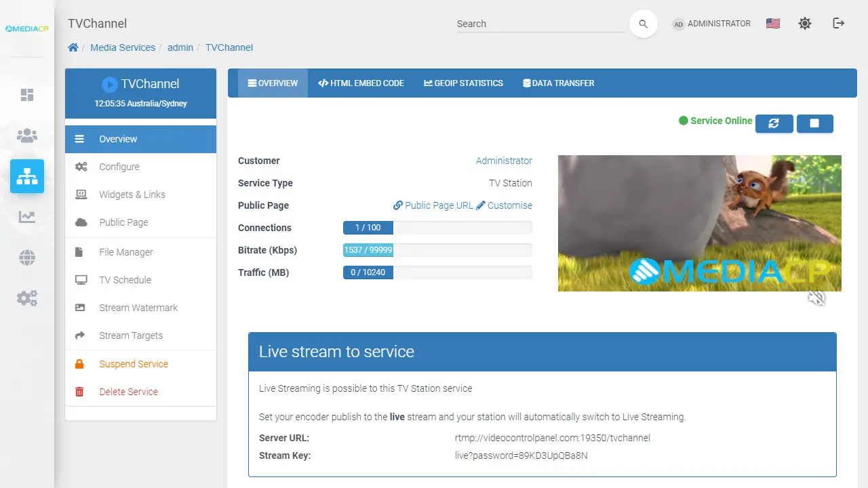Select the Overview tab in top bar

[273, 83]
